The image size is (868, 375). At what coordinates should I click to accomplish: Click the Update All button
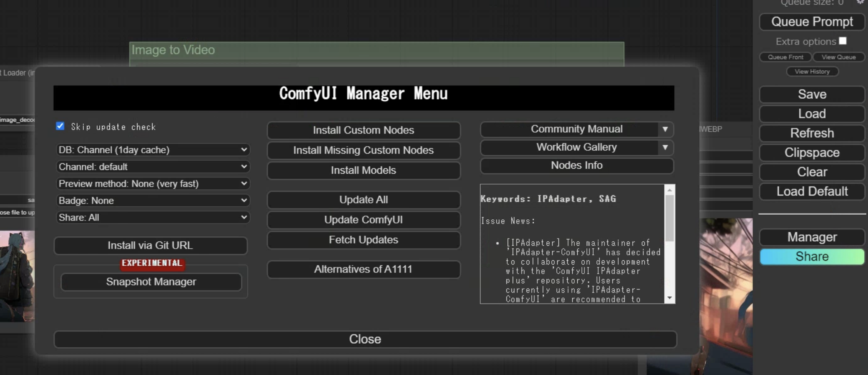click(364, 200)
